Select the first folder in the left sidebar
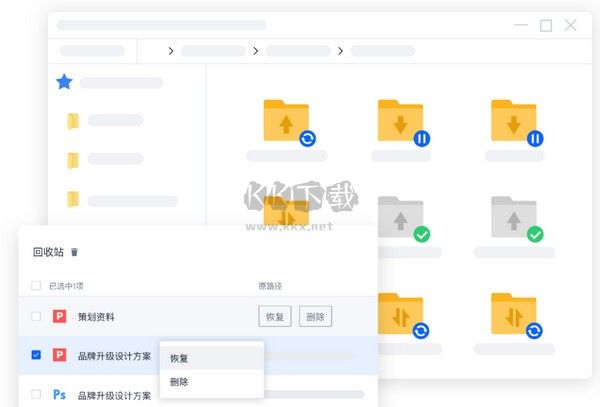The image size is (600, 407). 72,121
